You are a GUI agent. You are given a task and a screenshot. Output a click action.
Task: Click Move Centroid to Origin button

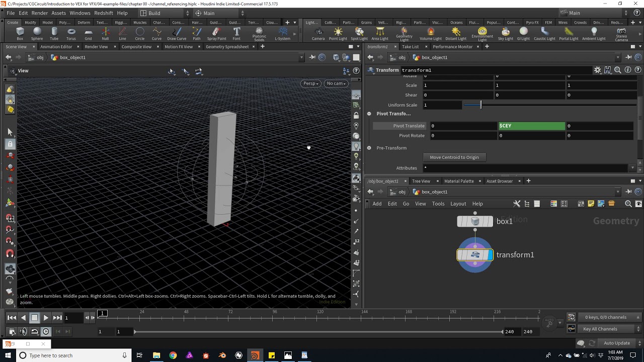pos(454,157)
